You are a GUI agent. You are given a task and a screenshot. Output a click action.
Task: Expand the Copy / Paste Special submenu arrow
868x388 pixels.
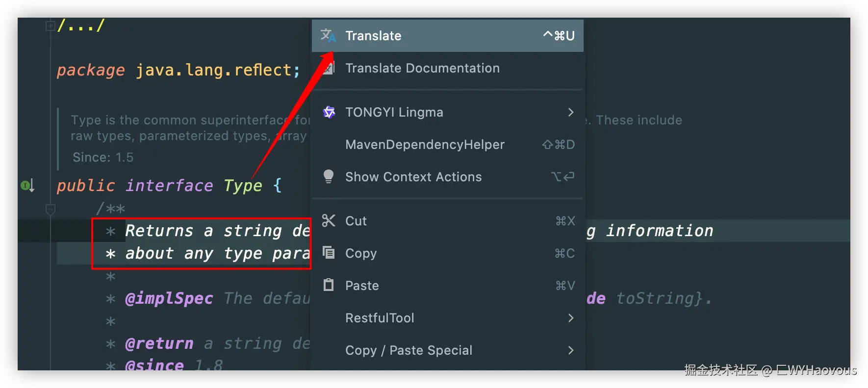[x=570, y=350]
